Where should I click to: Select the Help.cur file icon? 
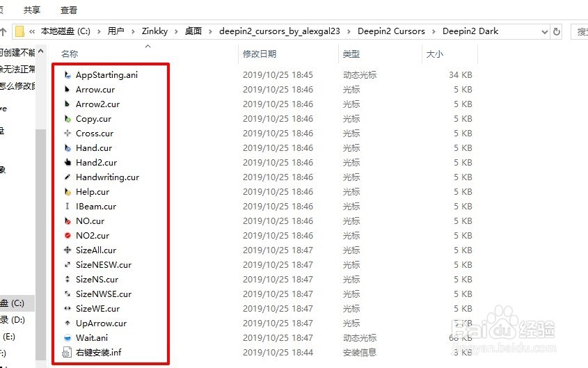[x=67, y=192]
